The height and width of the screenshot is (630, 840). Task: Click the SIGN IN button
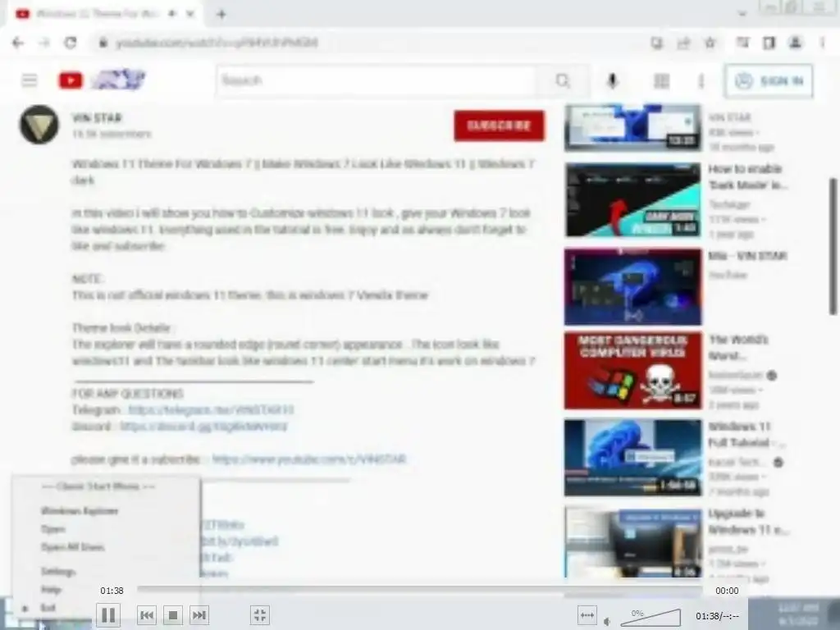[x=769, y=81]
